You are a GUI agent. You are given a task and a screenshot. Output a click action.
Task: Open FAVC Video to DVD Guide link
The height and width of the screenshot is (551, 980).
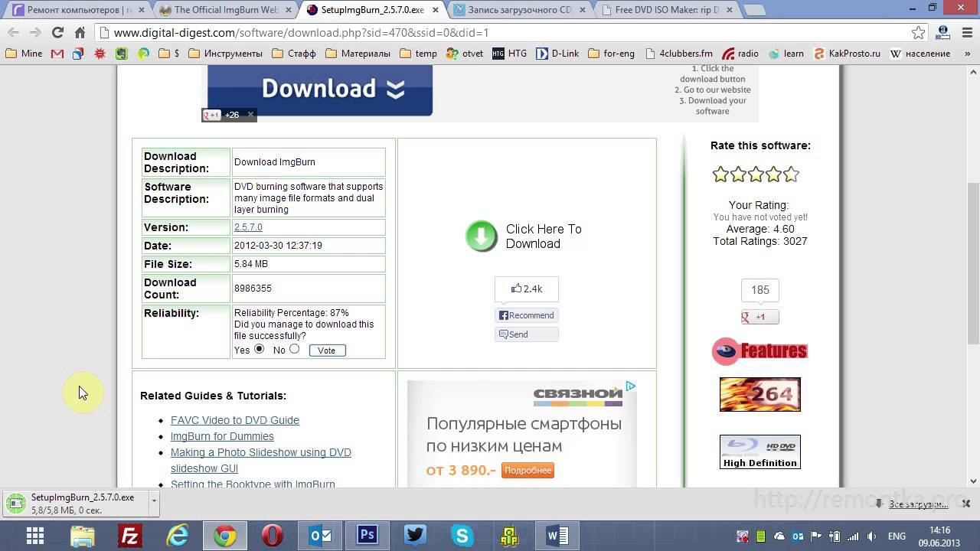click(x=235, y=420)
